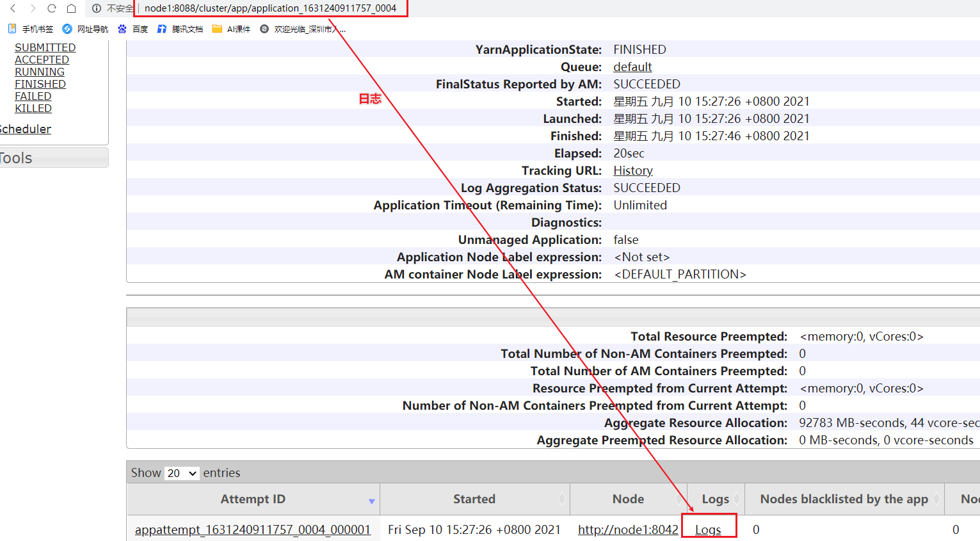Select the SUCCEEDED FinalStatus value
This screenshot has width=980, height=541.
coord(647,84)
